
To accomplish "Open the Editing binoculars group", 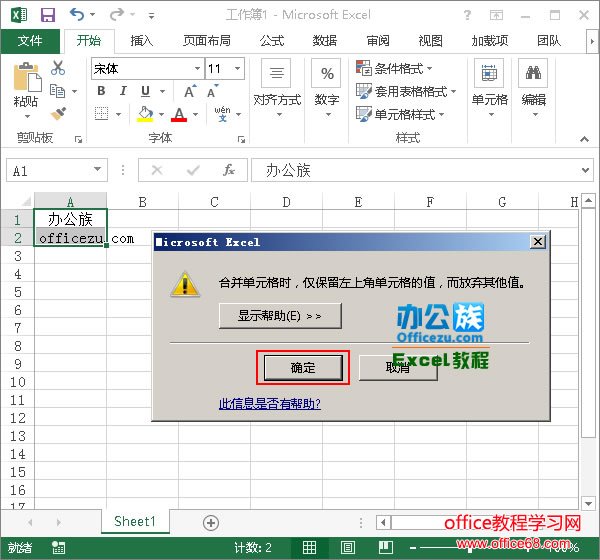I will [x=533, y=88].
